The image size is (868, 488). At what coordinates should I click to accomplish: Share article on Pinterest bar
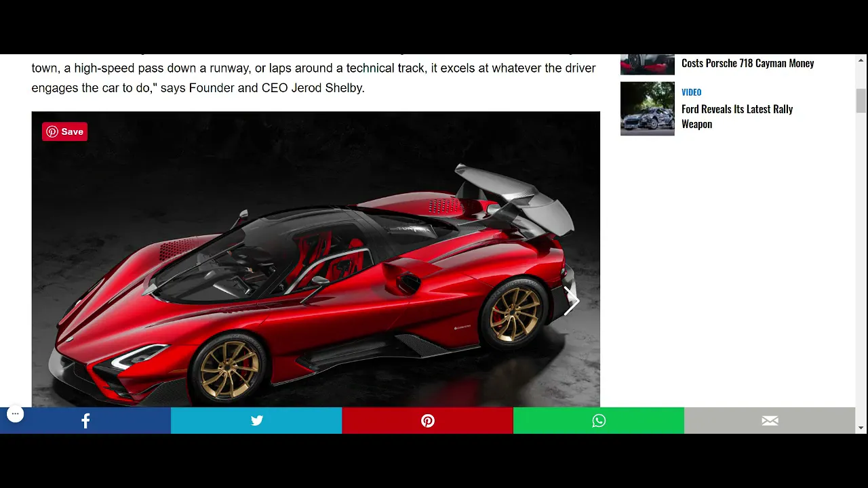pos(427,421)
